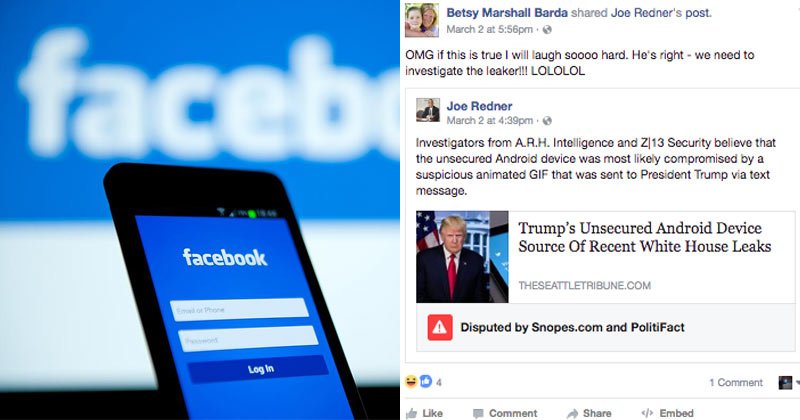Screen dimensions: 800x420
Task: Click the Email or Phone field on phone
Action: [240, 309]
